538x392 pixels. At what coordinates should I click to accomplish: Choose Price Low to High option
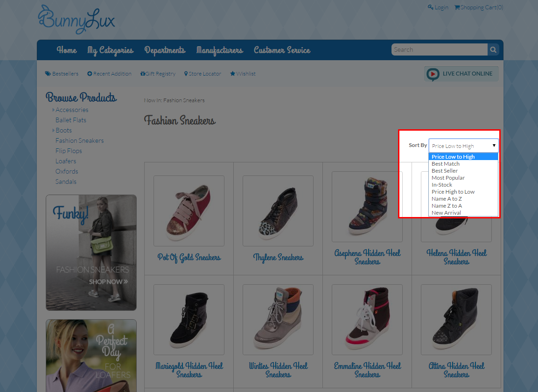coord(463,157)
